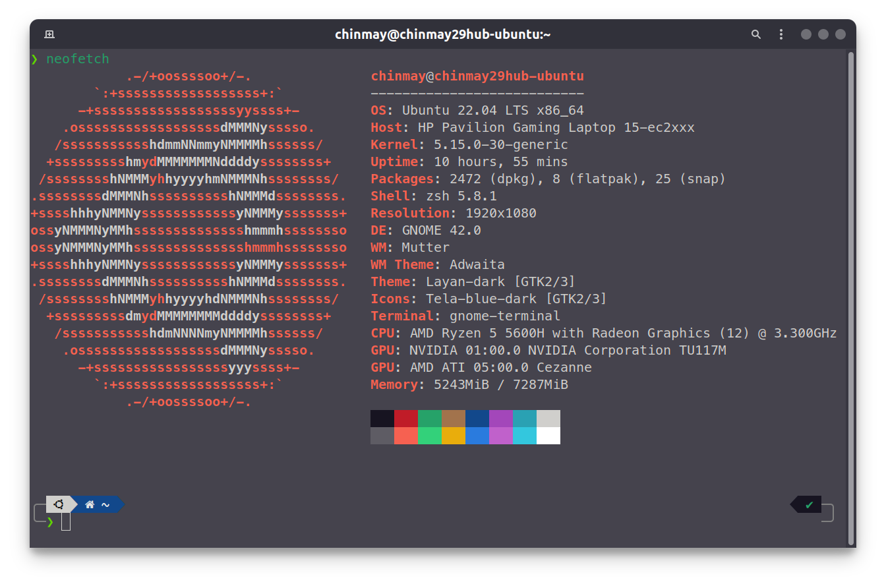This screenshot has width=886, height=588.
Task: Select the tilde symbol in the prompt path segment
Action: pos(105,504)
